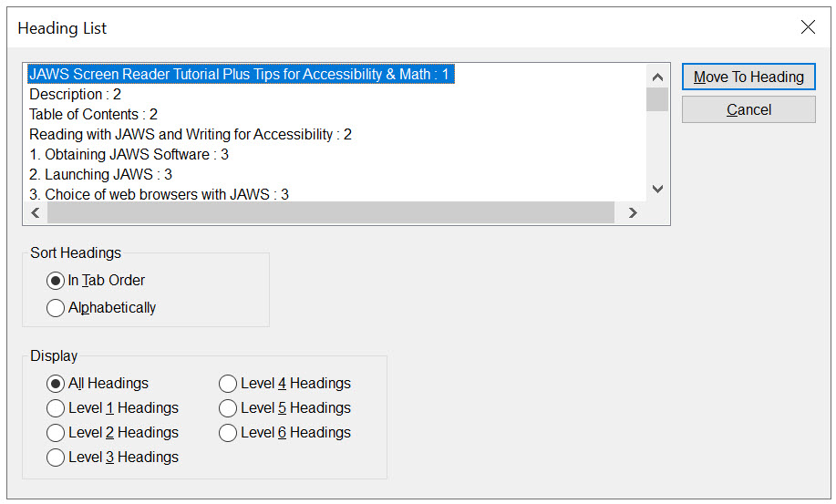
Task: Choose All Headings display option
Action: coord(98,384)
